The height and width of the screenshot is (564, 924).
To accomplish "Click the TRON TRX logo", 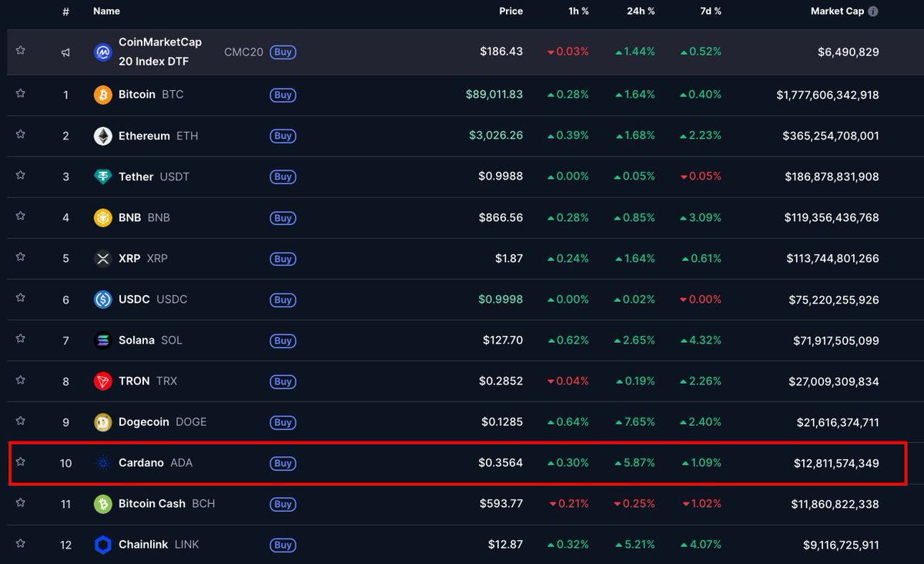I will (x=103, y=381).
